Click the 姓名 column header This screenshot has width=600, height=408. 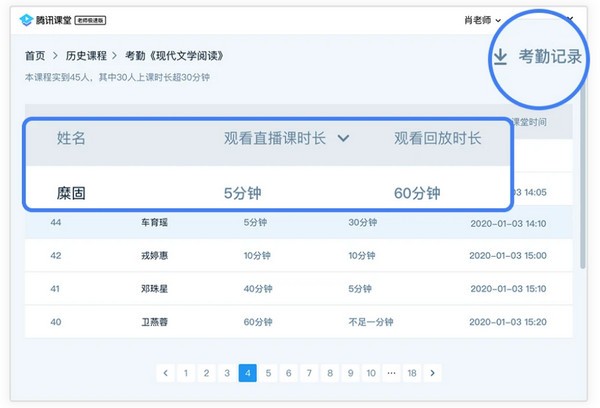pyautogui.click(x=71, y=138)
